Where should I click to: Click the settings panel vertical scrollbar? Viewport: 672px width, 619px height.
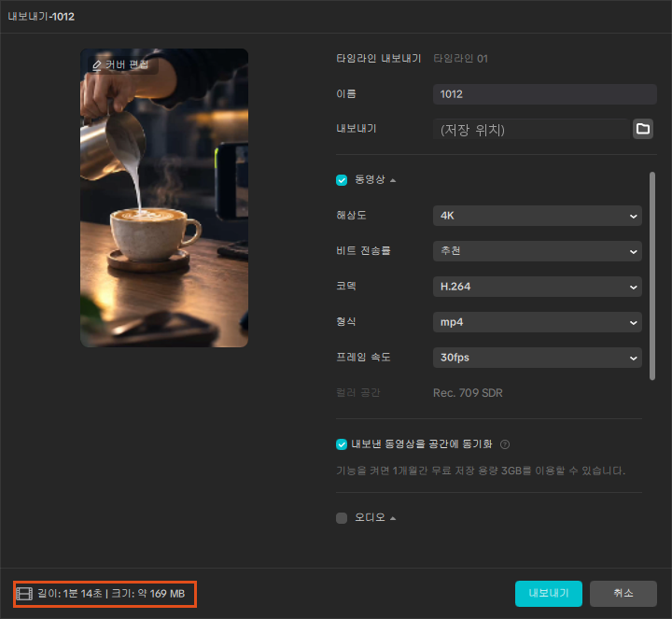(652, 276)
